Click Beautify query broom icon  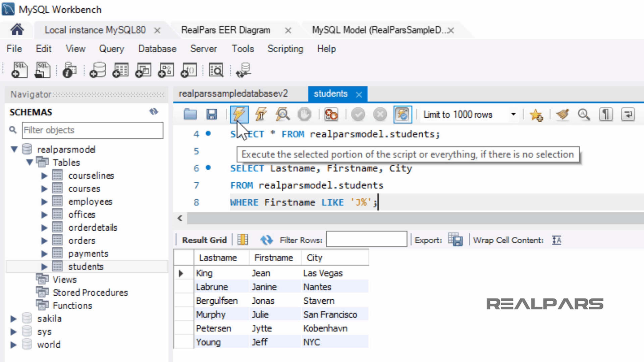pyautogui.click(x=562, y=115)
